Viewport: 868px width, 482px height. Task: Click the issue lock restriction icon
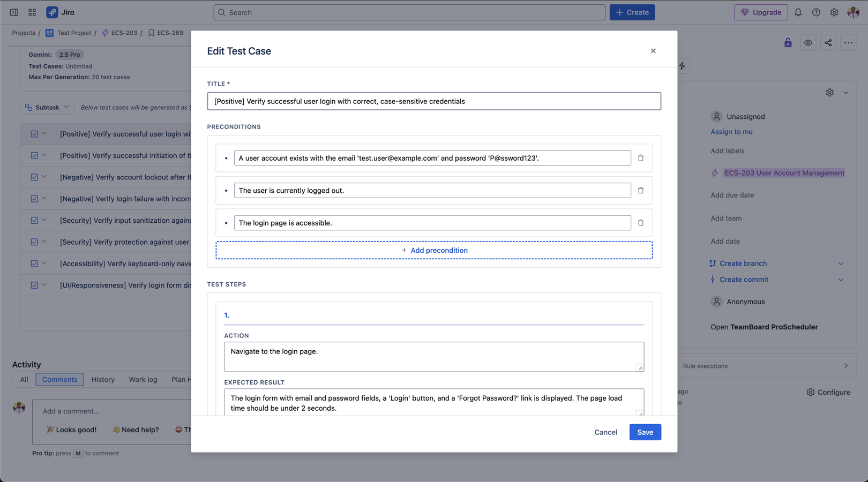[x=788, y=43]
